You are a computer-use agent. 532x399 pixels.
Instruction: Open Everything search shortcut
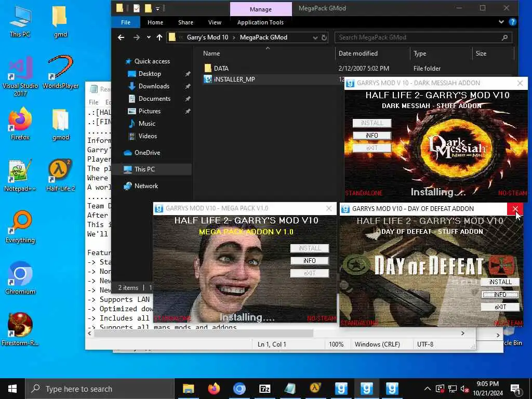coord(20,227)
